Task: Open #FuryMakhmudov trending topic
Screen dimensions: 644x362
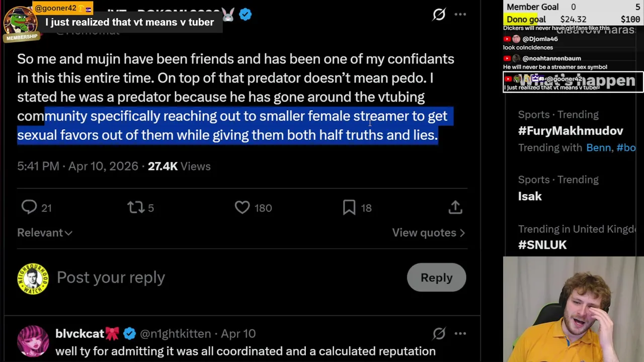Action: [571, 131]
